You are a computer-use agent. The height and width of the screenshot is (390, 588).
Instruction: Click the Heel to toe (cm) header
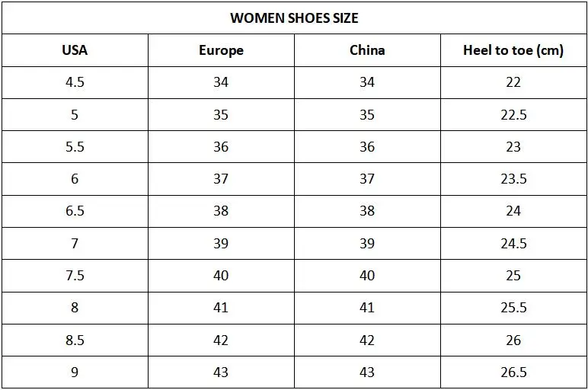coord(513,50)
